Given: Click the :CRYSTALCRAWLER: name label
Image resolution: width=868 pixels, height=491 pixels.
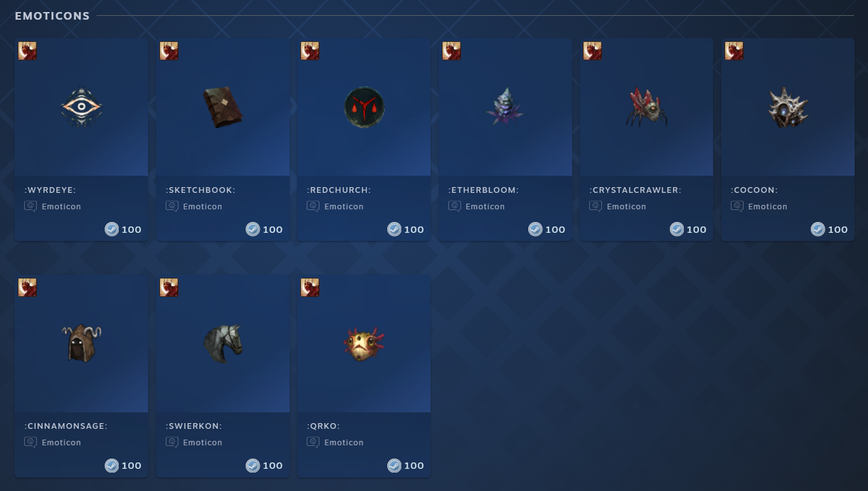Looking at the screenshot, I should point(635,190).
